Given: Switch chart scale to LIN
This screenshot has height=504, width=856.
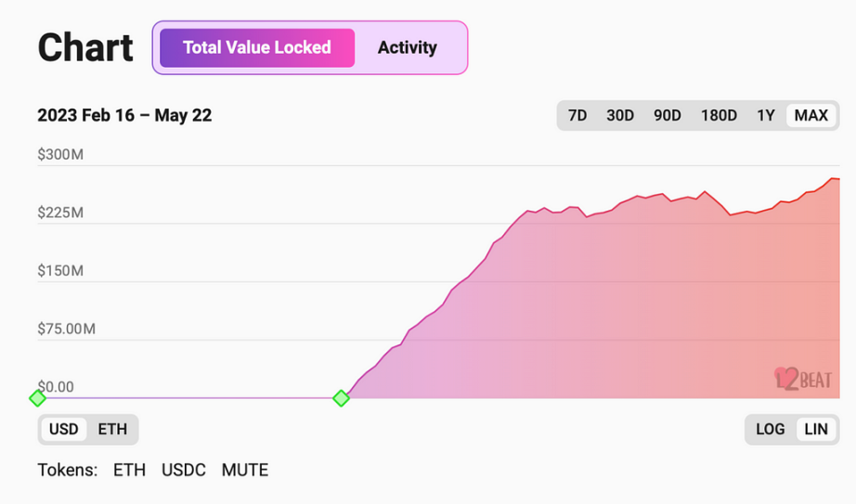Looking at the screenshot, I should pyautogui.click(x=816, y=429).
